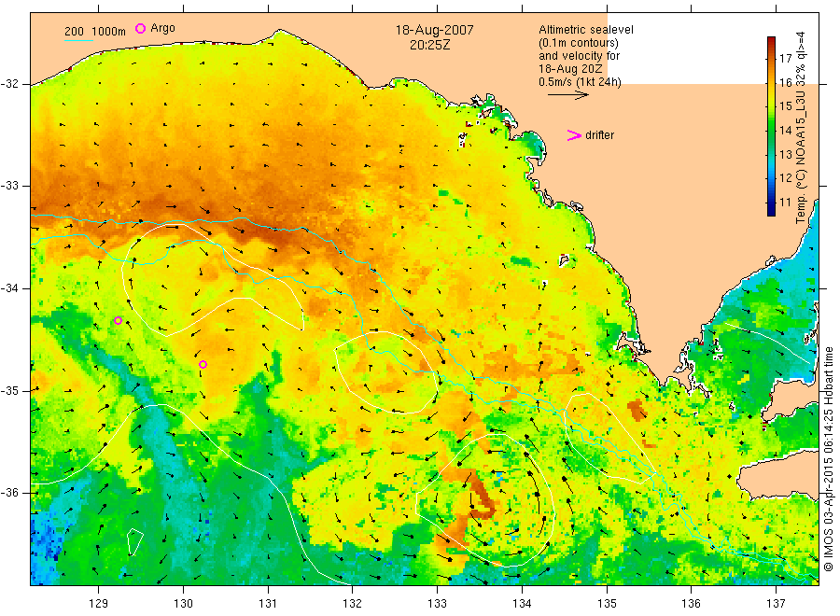Click the 0.5m/s velocity scale arrow
This screenshot has width=840, height=616.
[x=568, y=95]
